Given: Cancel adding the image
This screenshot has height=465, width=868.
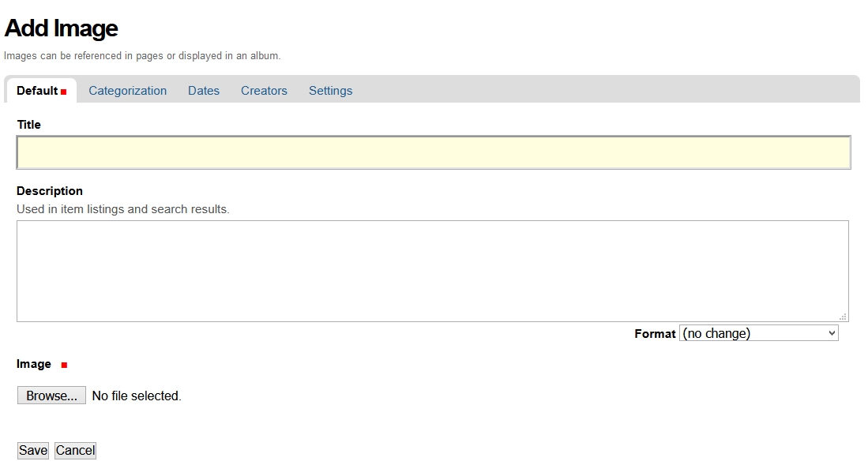Looking at the screenshot, I should 75,450.
